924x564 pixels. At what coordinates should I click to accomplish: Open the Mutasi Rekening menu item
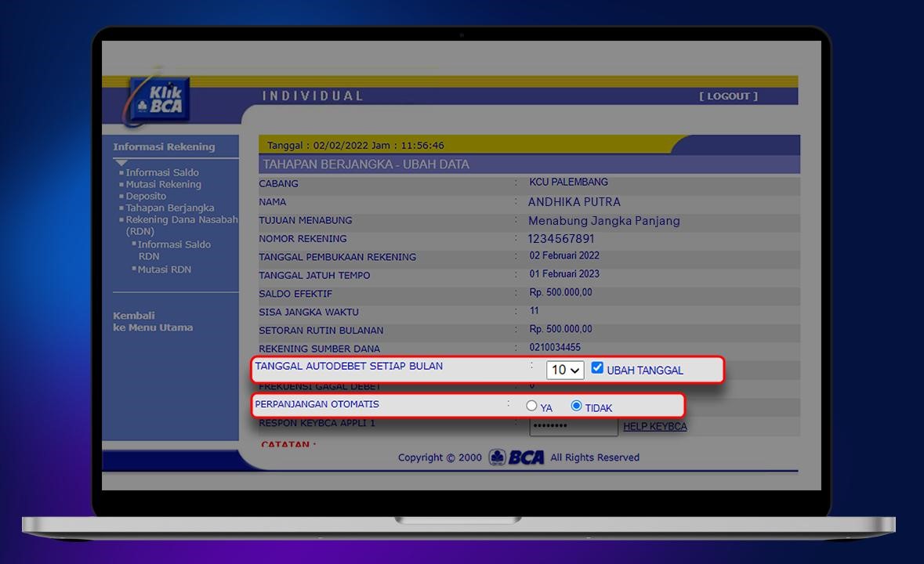pyautogui.click(x=163, y=184)
